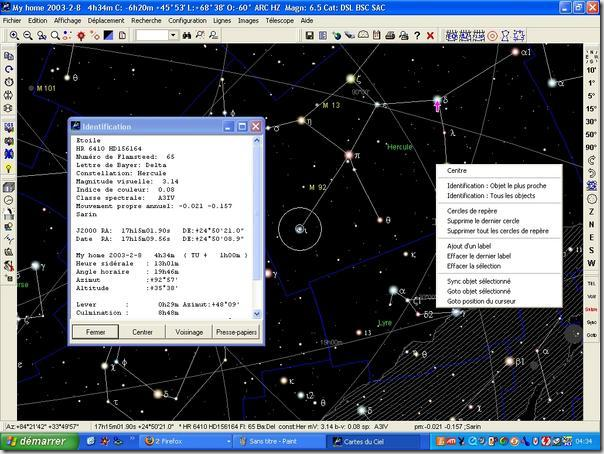Click the Goto button in right bar
The image size is (604, 454).
591,335
